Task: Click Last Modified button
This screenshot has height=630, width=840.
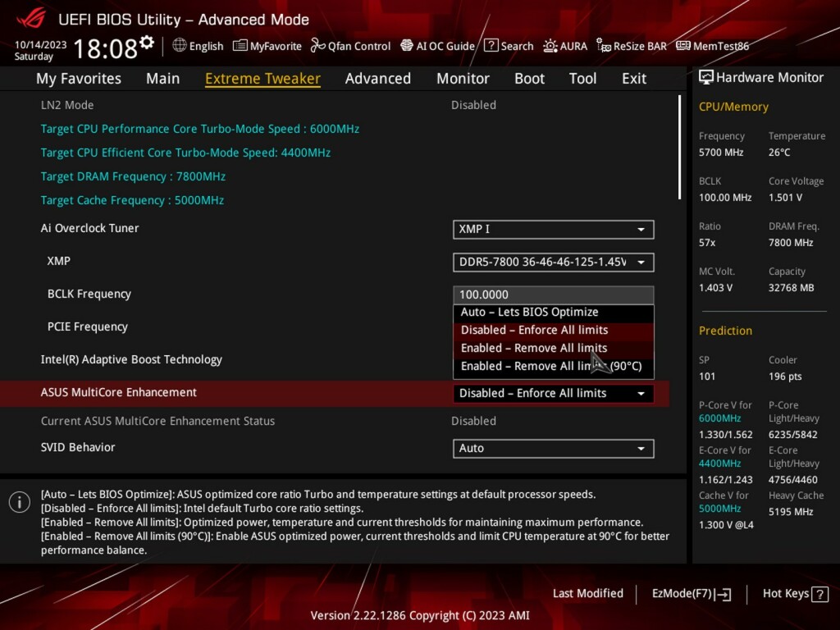Action: pos(587,594)
